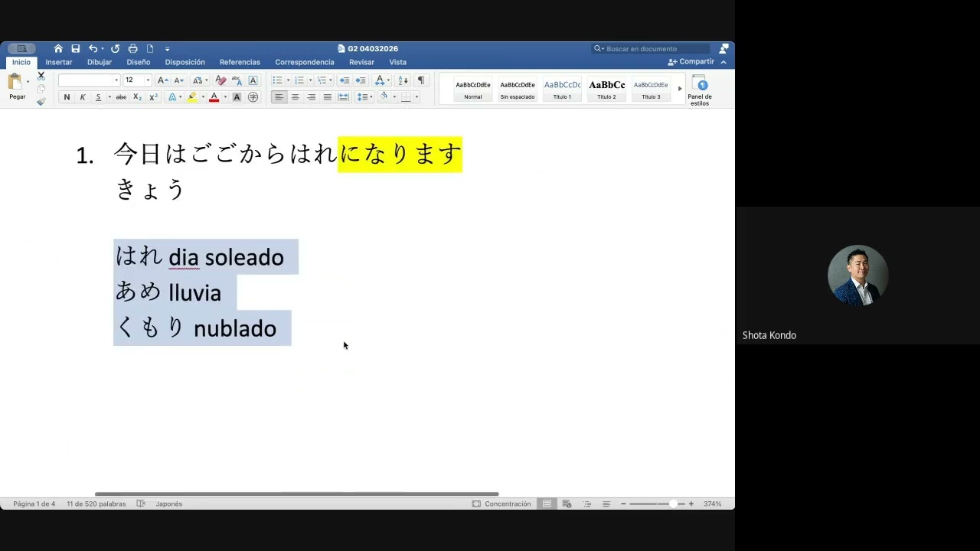980x551 pixels.
Task: Apply red font color
Action: tap(214, 97)
